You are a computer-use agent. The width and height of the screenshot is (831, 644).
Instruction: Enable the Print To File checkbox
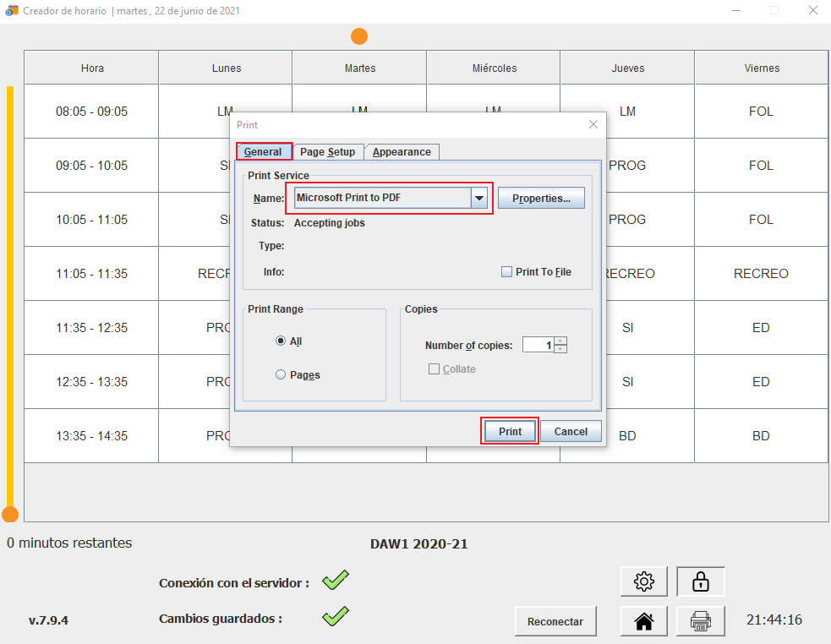[x=506, y=272]
